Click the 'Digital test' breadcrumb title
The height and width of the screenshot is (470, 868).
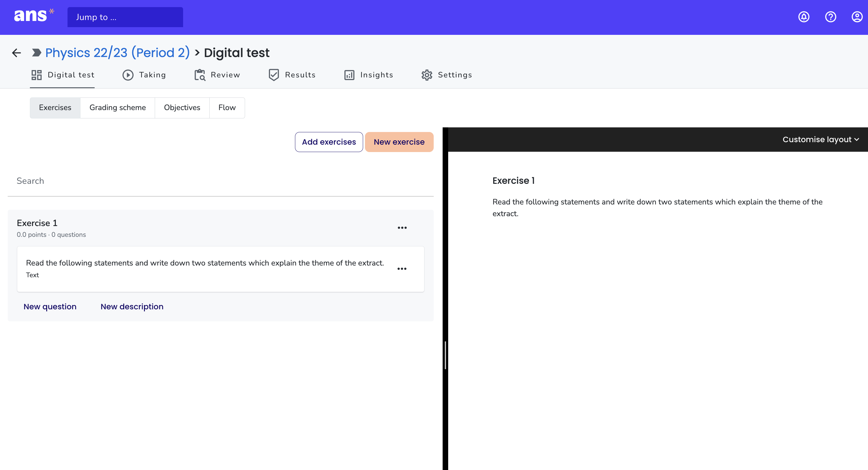236,53
